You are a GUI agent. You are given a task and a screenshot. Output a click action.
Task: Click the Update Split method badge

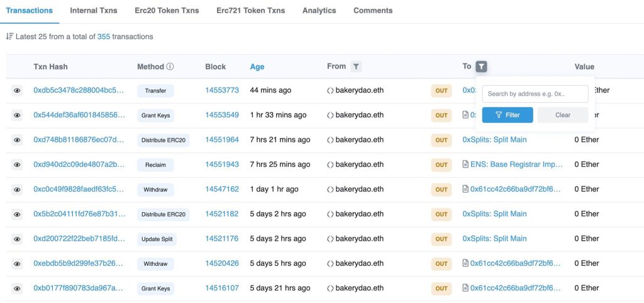coord(157,239)
